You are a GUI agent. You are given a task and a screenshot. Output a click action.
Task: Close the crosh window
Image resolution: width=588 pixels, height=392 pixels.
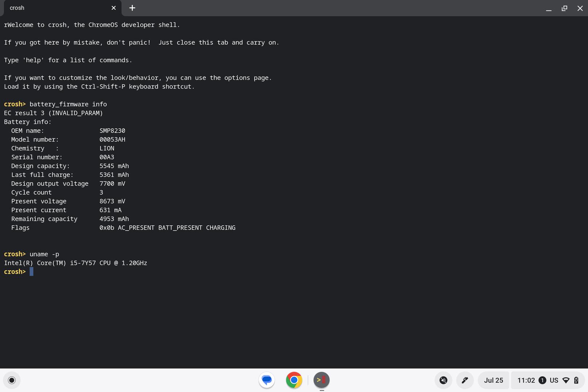point(580,8)
